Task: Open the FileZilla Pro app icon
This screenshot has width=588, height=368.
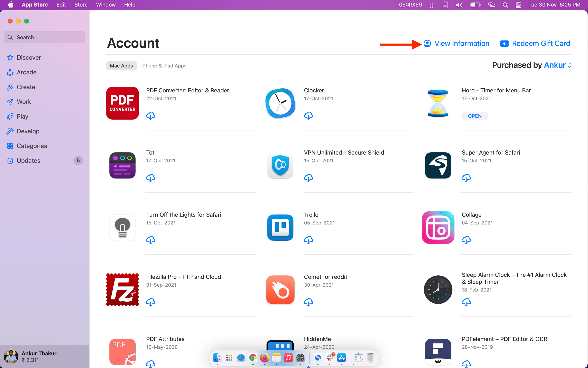Action: [122, 290]
